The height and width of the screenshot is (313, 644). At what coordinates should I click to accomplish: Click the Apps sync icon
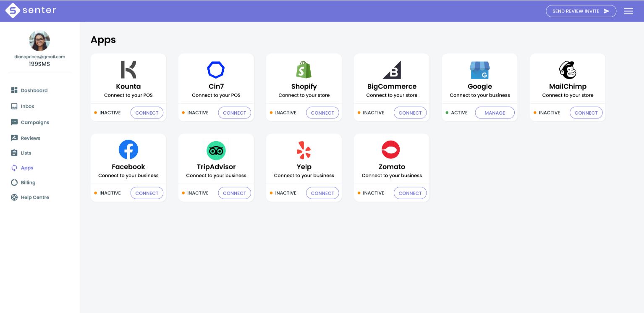(x=14, y=168)
